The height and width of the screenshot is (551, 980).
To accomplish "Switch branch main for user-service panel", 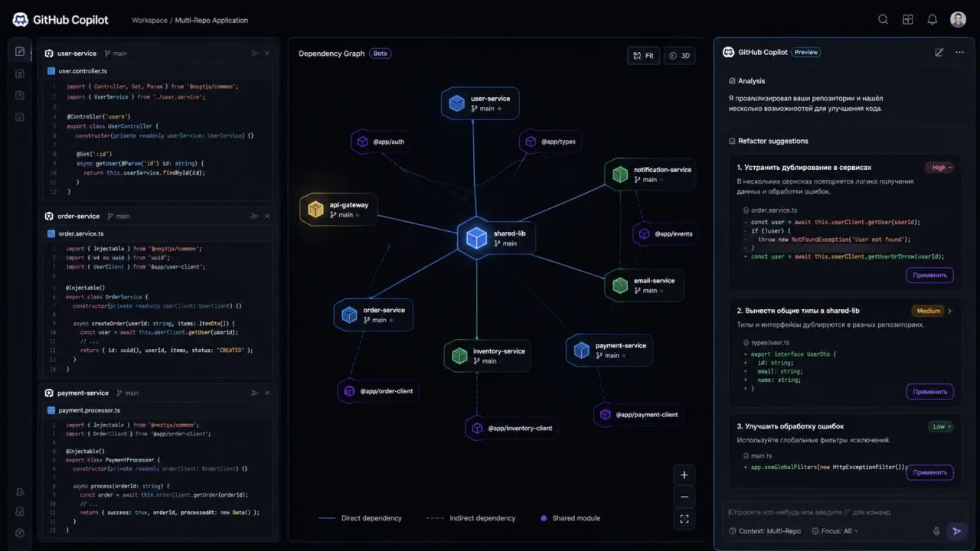I will pyautogui.click(x=116, y=54).
